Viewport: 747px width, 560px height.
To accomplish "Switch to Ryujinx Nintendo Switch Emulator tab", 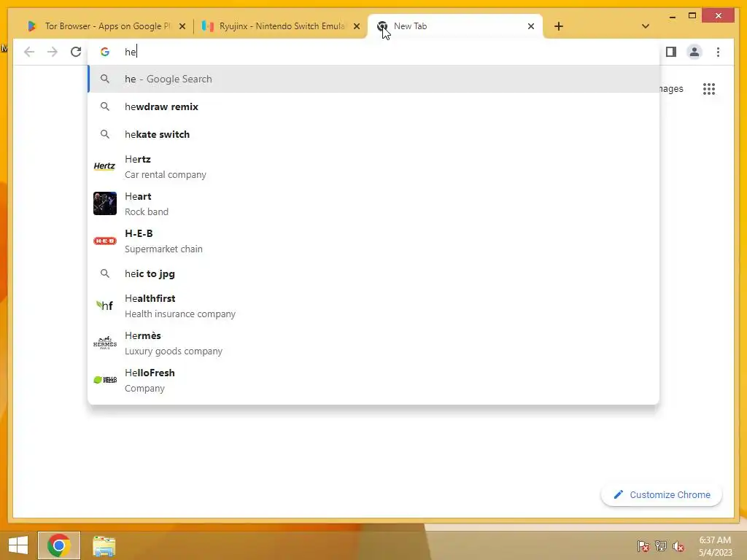I will coord(280,26).
